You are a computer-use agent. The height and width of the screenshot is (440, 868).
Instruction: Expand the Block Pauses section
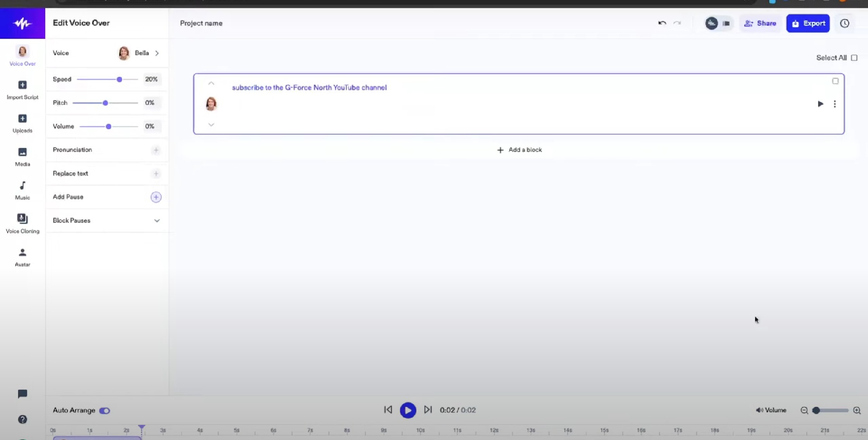(x=157, y=221)
